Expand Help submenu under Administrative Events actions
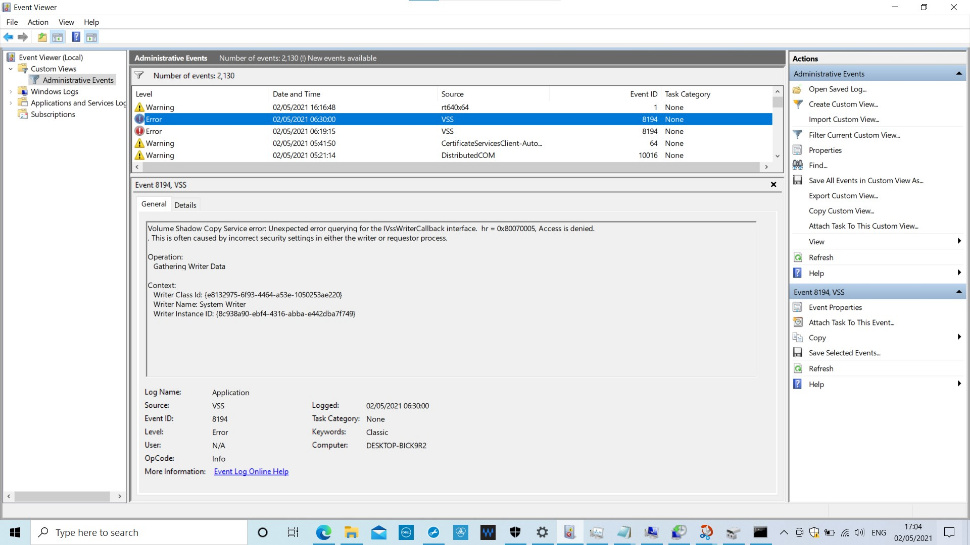970x545 pixels. (x=959, y=273)
